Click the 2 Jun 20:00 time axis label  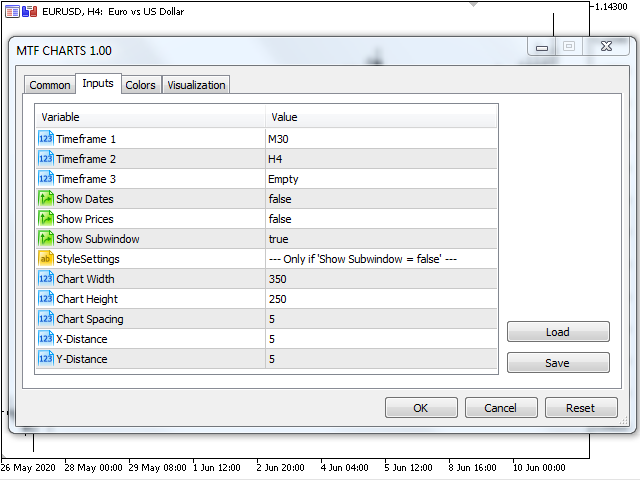[280, 467]
